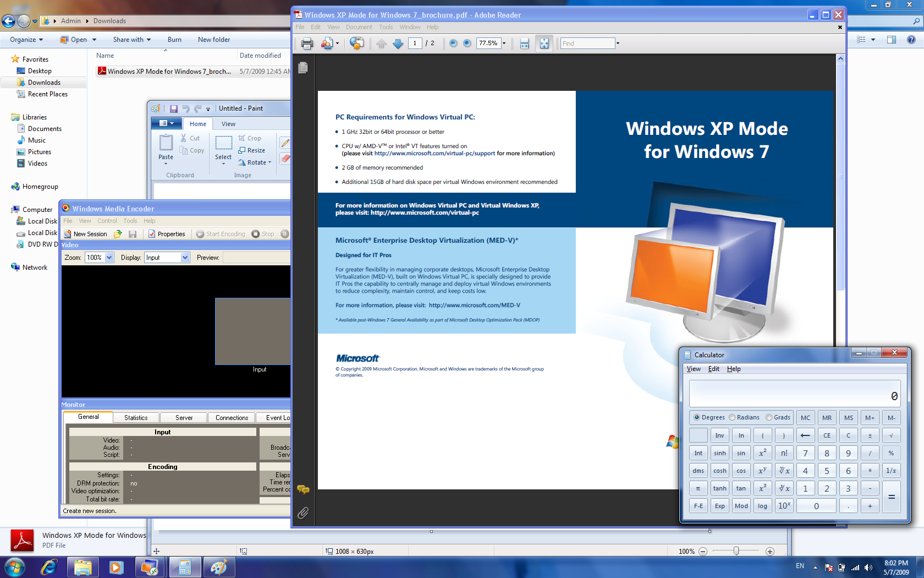Open Adobe Reader zoom percentage dropdown
924x578 pixels.
coord(504,43)
